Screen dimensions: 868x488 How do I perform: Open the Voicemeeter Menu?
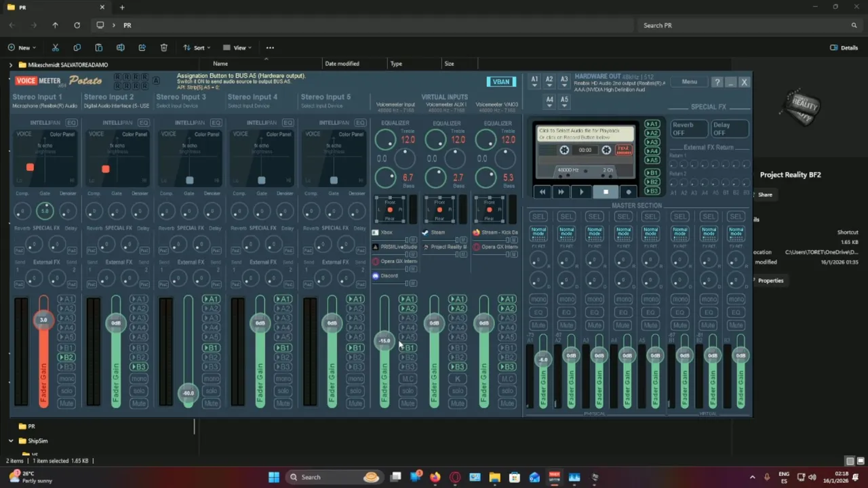coord(689,82)
